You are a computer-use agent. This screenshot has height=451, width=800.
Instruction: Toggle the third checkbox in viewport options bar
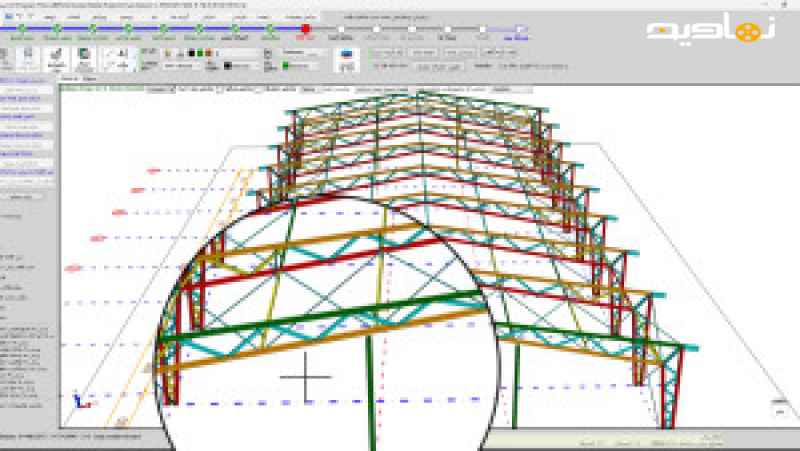tap(259, 89)
